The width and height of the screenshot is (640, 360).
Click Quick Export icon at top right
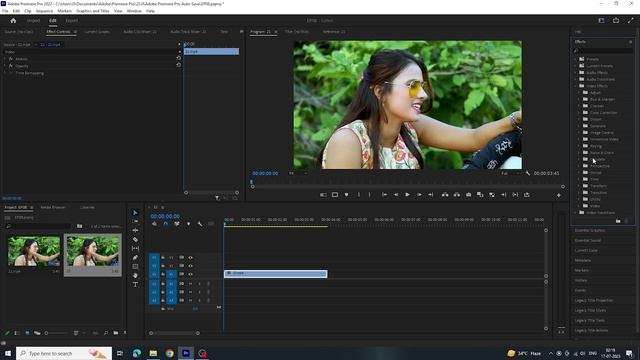coord(616,20)
